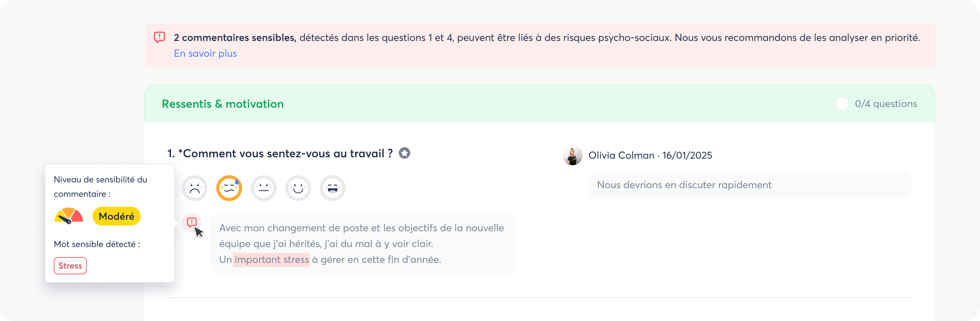This screenshot has width=980, height=321.
Task: Click the sensitivity gauge icon in tooltip
Action: click(x=69, y=216)
